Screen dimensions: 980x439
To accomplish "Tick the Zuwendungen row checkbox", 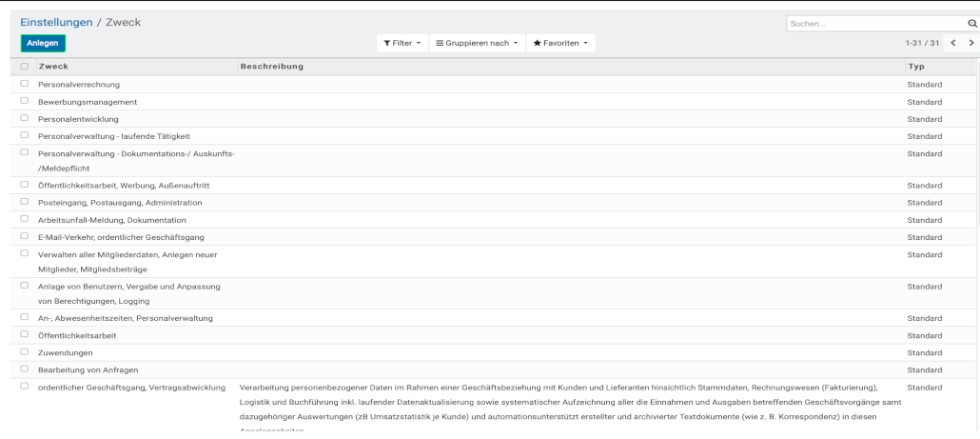I will tap(25, 352).
